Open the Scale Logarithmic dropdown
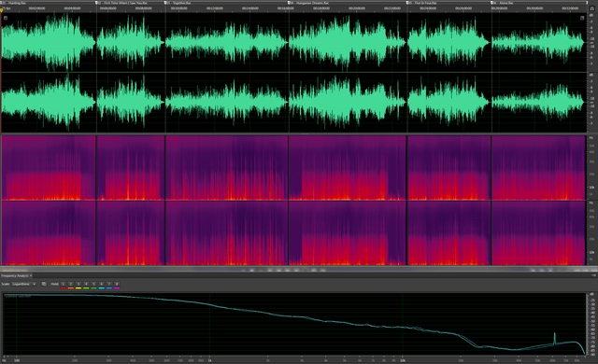Image resolution: width=598 pixels, height=364 pixels. click(x=23, y=284)
